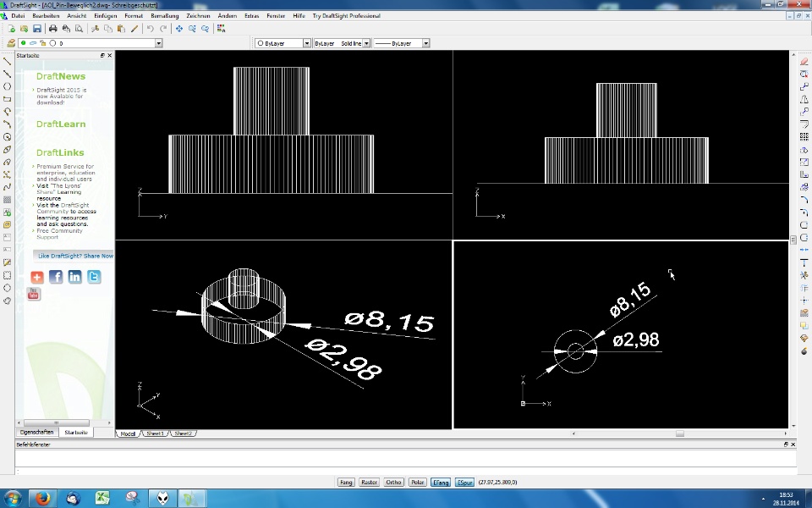Toggle EFang entity snap
The height and width of the screenshot is (508, 812).
441,482
